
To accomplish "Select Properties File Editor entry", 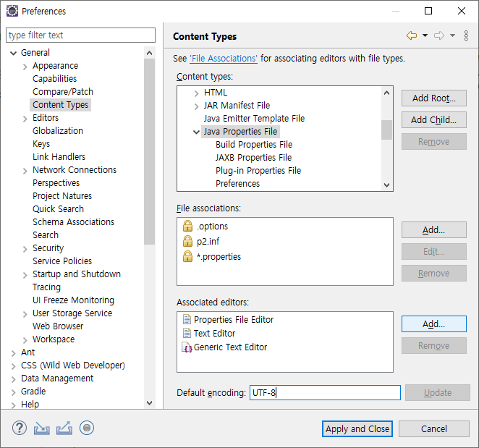I will pos(234,320).
